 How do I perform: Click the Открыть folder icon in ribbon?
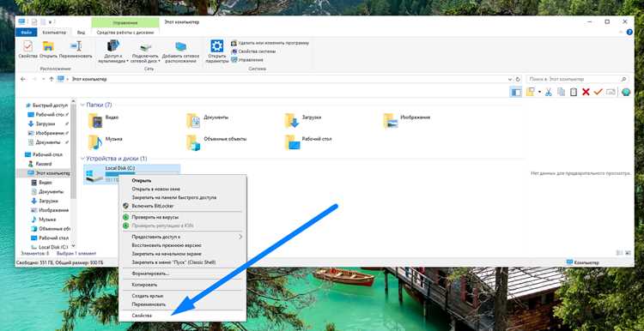48,45
